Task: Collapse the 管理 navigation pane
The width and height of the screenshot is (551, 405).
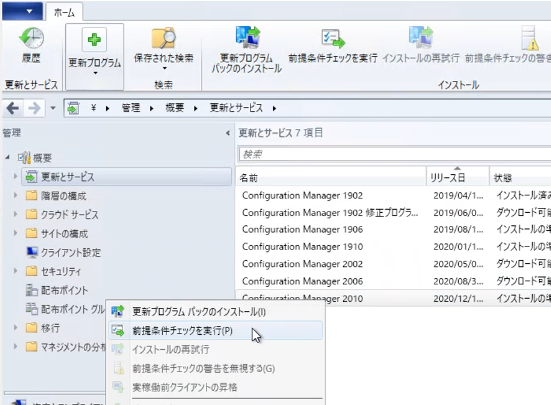Action: tap(228, 133)
